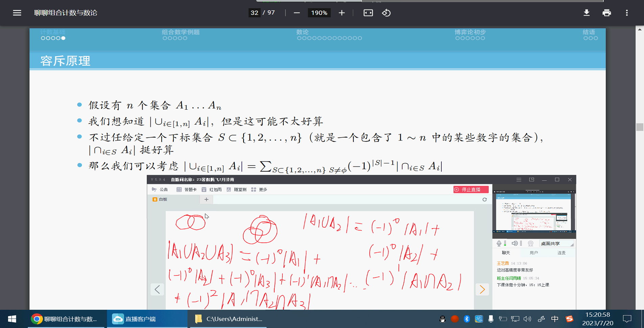Screen dimensions: 644x328
Task: Click the QQ penguin tray icon
Action: click(442, 319)
